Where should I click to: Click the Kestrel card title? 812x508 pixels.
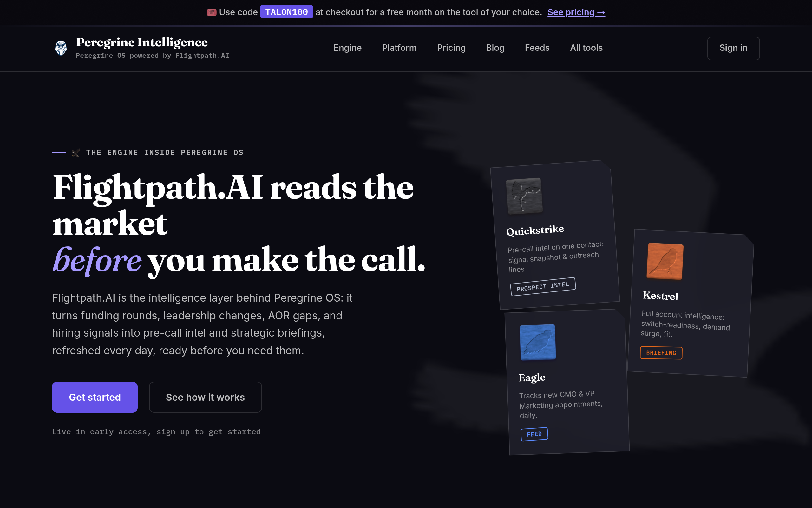tap(660, 296)
